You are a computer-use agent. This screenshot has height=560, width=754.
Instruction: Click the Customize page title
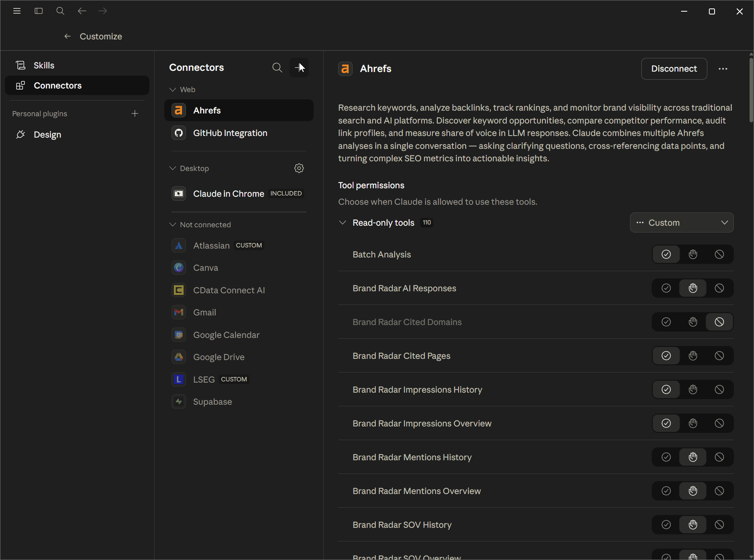pos(101,36)
